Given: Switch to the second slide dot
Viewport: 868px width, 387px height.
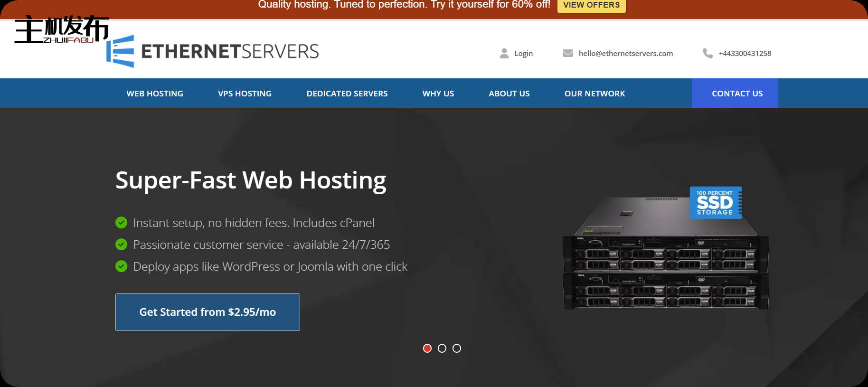Looking at the screenshot, I should [442, 349].
